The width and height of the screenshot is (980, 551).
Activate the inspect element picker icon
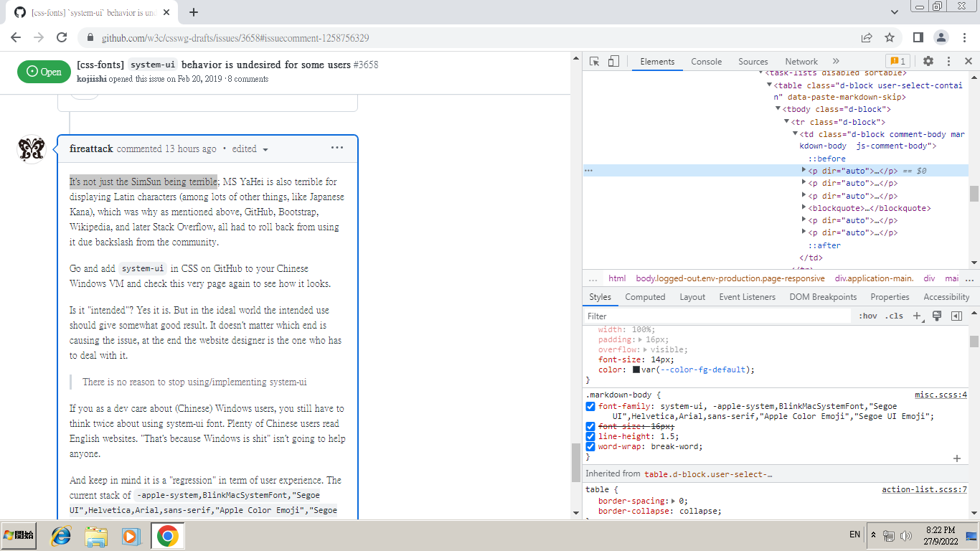(x=594, y=62)
